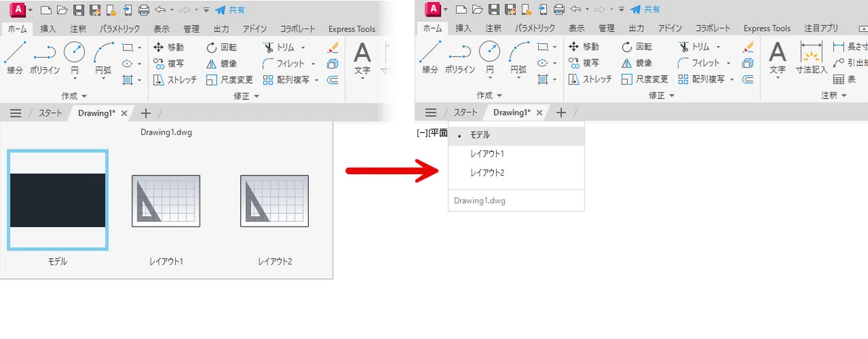Select the 線分 line tool in right window
This screenshot has height=339, width=868.
click(x=430, y=58)
